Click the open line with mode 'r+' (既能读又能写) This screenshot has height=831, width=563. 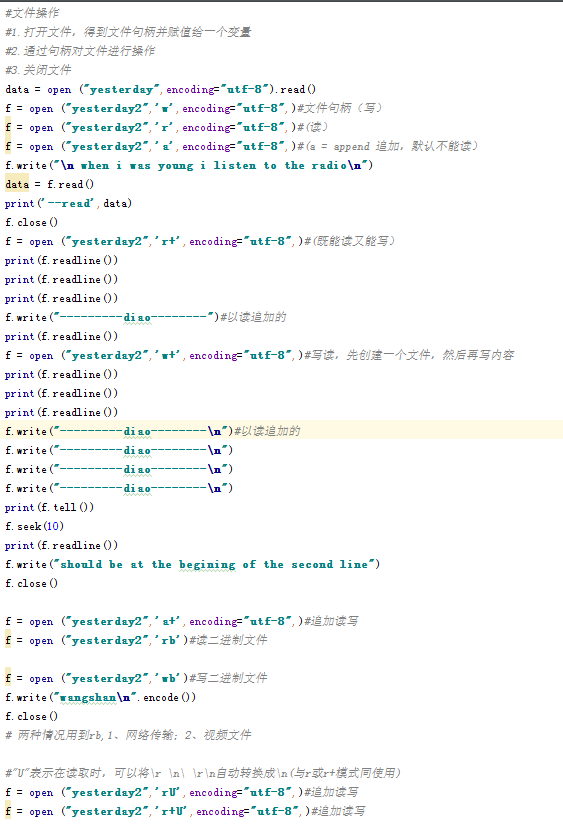click(x=200, y=242)
